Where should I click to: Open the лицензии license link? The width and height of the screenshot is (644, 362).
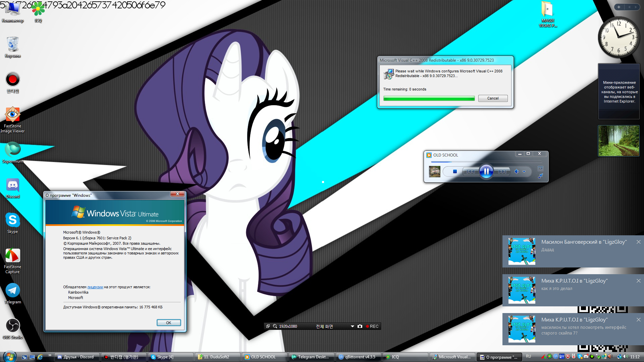pyautogui.click(x=95, y=287)
